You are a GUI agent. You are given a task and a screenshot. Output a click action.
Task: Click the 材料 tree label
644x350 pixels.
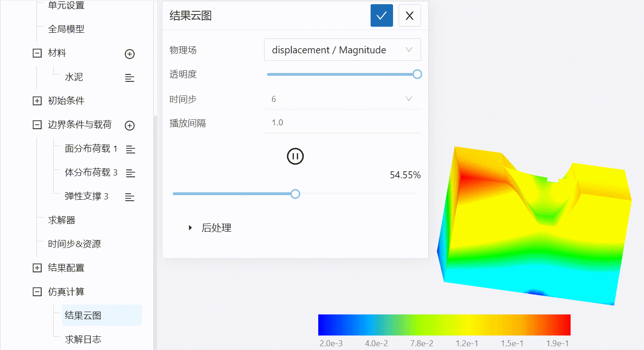coord(57,53)
